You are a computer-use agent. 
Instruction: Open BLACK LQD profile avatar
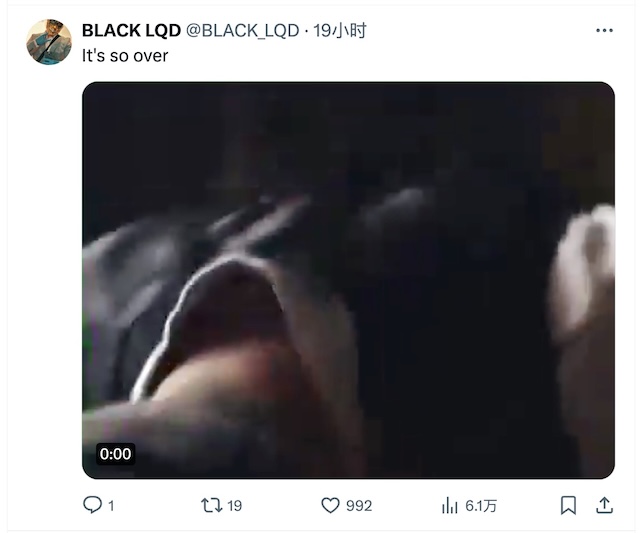49,42
